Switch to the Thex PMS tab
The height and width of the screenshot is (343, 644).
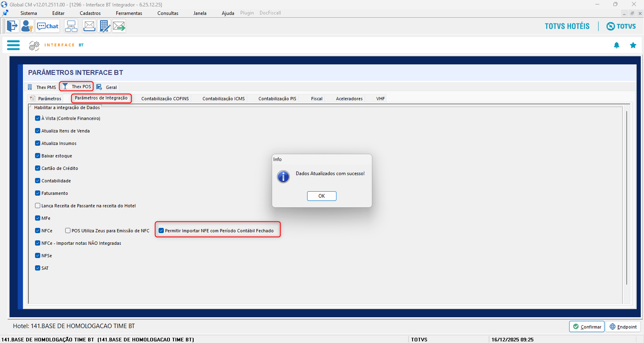click(x=42, y=87)
